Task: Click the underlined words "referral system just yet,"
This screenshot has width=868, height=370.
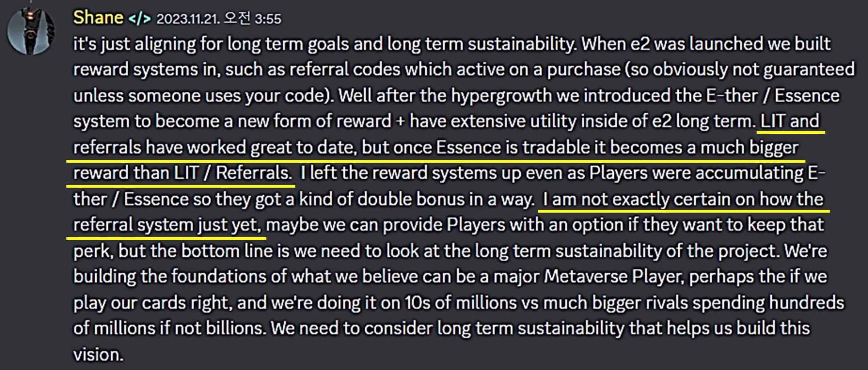Action: 167,225
